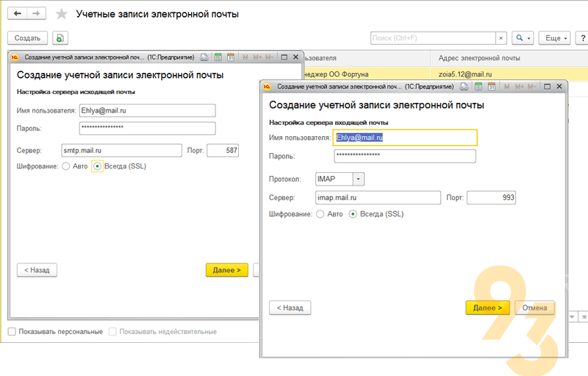Select Авто encryption in the incoming mail window
Image resolution: width=588 pixels, height=376 pixels.
point(320,214)
